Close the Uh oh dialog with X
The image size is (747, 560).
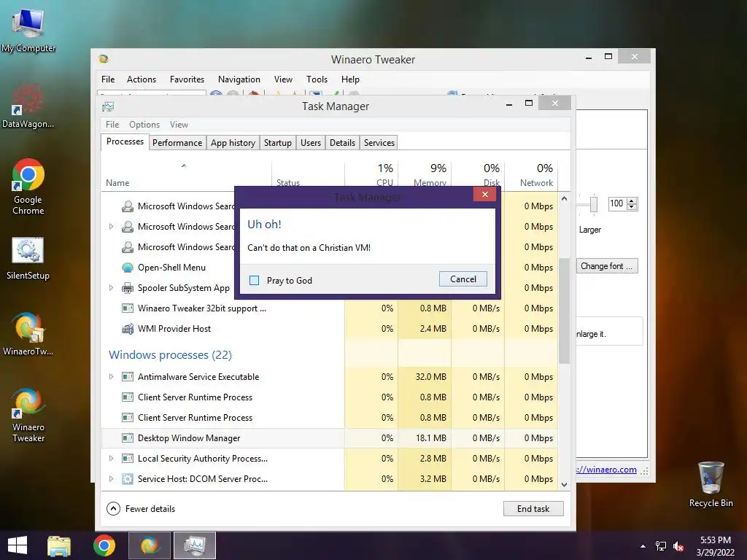[485, 194]
